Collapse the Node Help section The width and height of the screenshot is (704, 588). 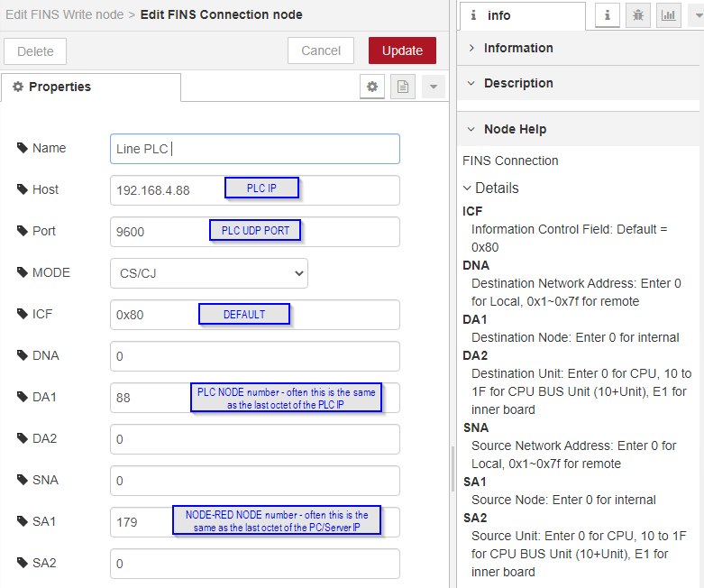click(x=579, y=129)
